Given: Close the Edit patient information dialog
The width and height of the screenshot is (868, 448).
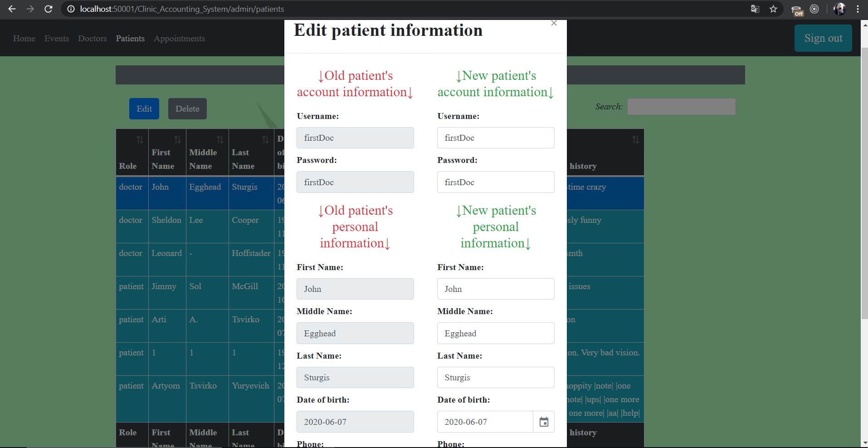Looking at the screenshot, I should (554, 23).
